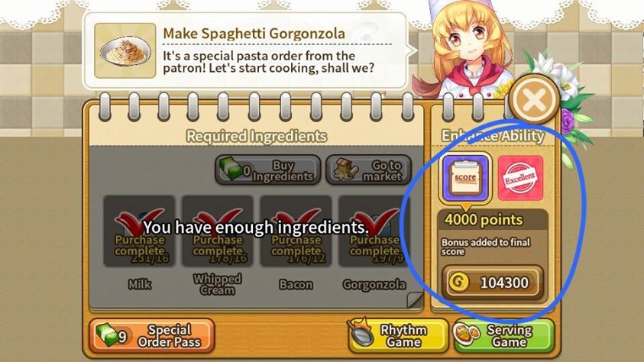Screen dimensions: 644x362
Task: Click the Buy Ingredients button
Action: [x=268, y=170]
